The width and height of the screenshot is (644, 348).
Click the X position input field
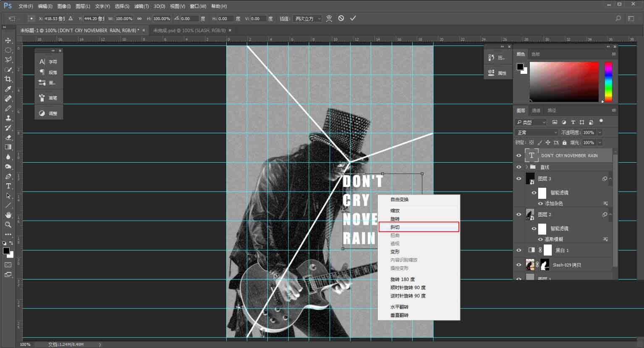[x=55, y=18]
